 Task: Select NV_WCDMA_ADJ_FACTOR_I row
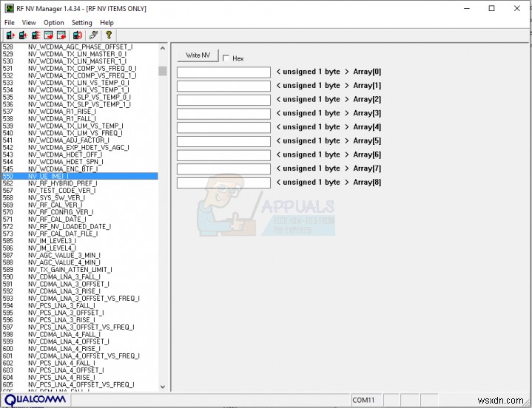[x=80, y=140]
